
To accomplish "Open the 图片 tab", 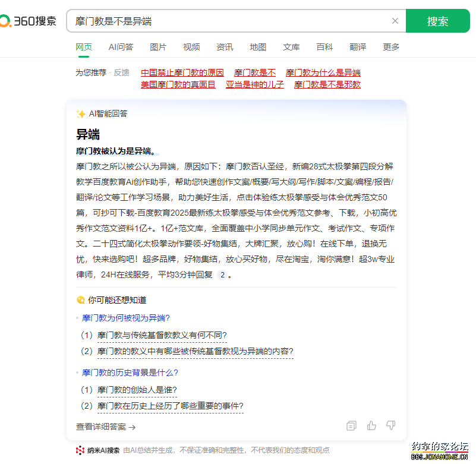I will [x=158, y=47].
